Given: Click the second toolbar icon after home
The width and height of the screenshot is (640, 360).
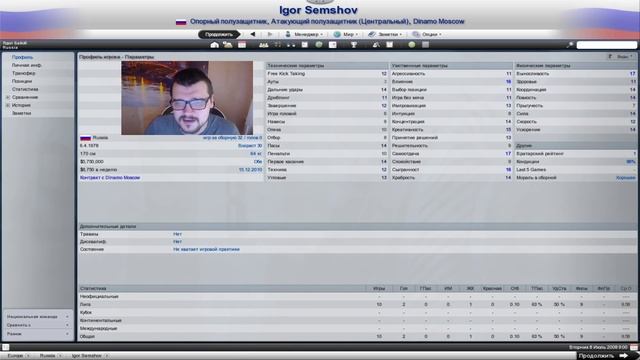Looking at the screenshot, I should [228, 45].
